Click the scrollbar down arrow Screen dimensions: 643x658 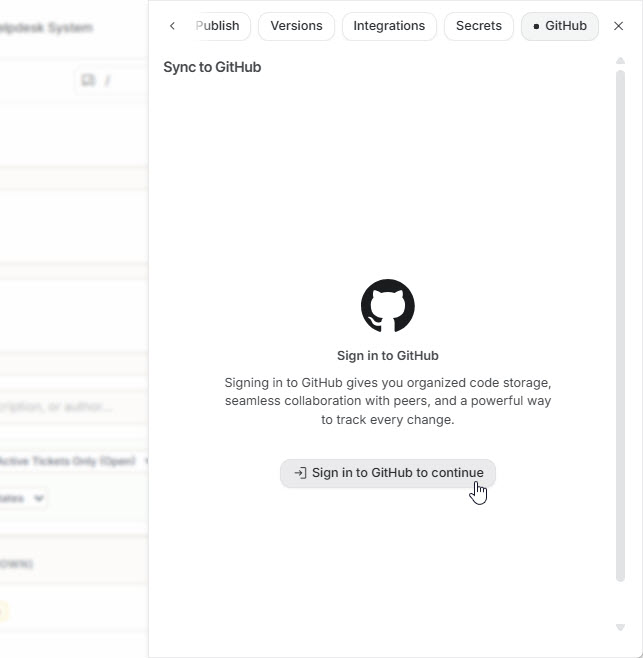620,627
